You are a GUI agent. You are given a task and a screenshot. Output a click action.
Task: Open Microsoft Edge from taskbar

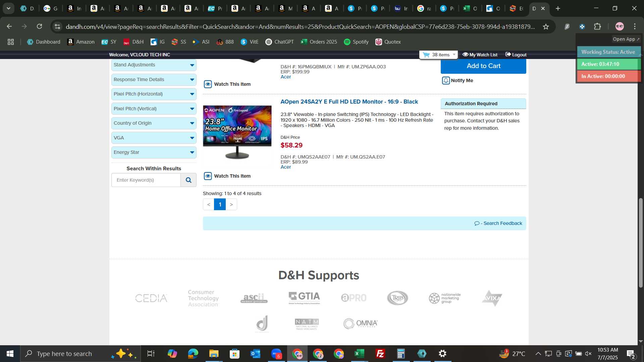coord(193,354)
